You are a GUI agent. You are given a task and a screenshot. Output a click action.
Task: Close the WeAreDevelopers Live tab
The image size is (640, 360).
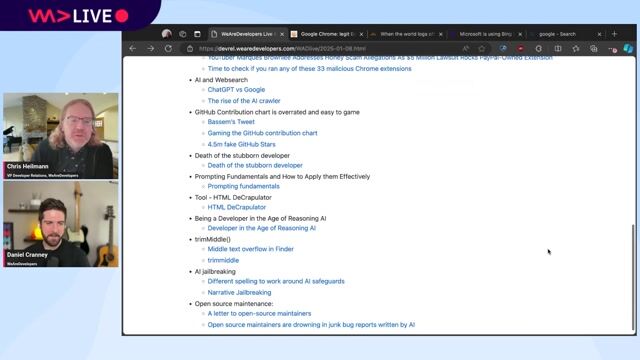pyautogui.click(x=282, y=34)
